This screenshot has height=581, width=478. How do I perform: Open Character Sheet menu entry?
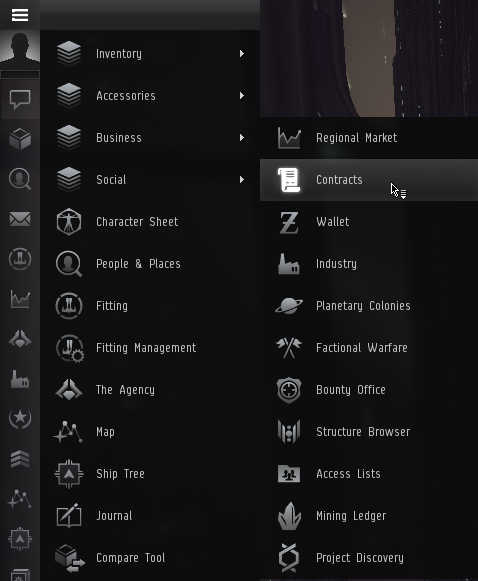pos(150,222)
